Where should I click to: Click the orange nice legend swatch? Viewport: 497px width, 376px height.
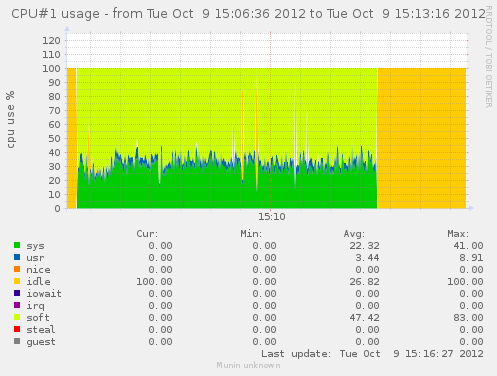pyautogui.click(x=17, y=269)
